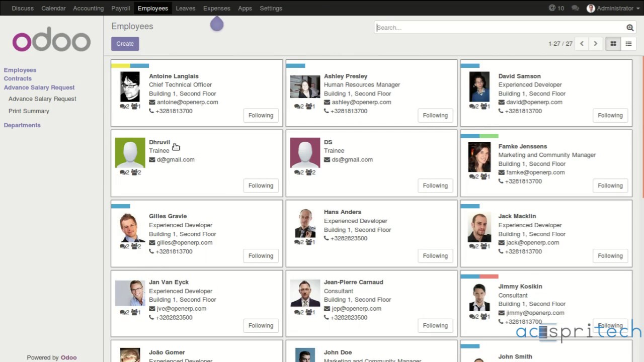Screen dimensions: 644x362
Task: Toggle Following on Gilles Gravie card
Action: click(261, 255)
